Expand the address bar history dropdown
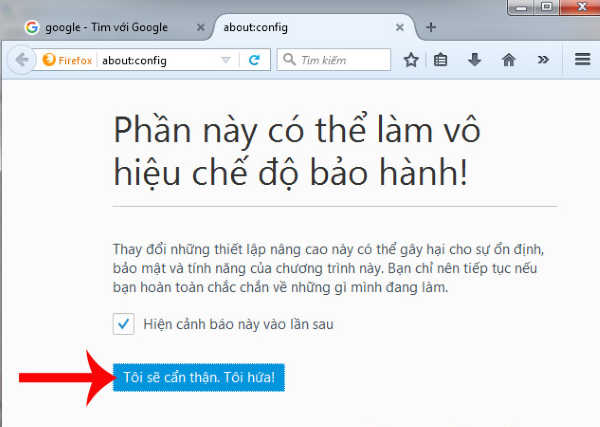600x427 pixels. coord(226,60)
